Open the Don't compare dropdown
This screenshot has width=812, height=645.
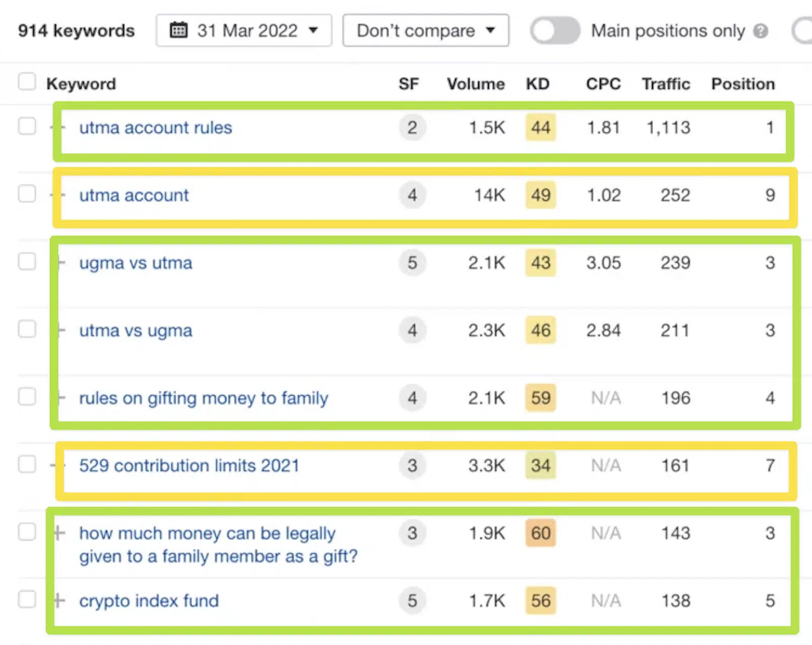click(x=425, y=30)
